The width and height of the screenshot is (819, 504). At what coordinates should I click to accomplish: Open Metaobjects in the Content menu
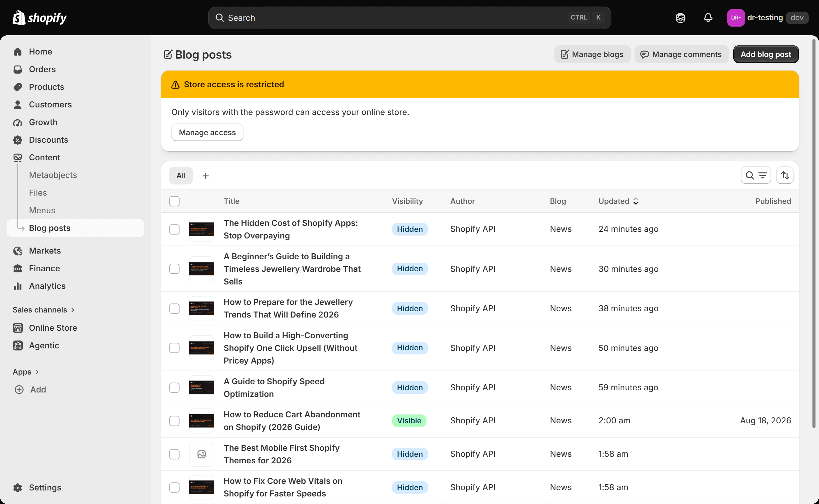pyautogui.click(x=53, y=175)
